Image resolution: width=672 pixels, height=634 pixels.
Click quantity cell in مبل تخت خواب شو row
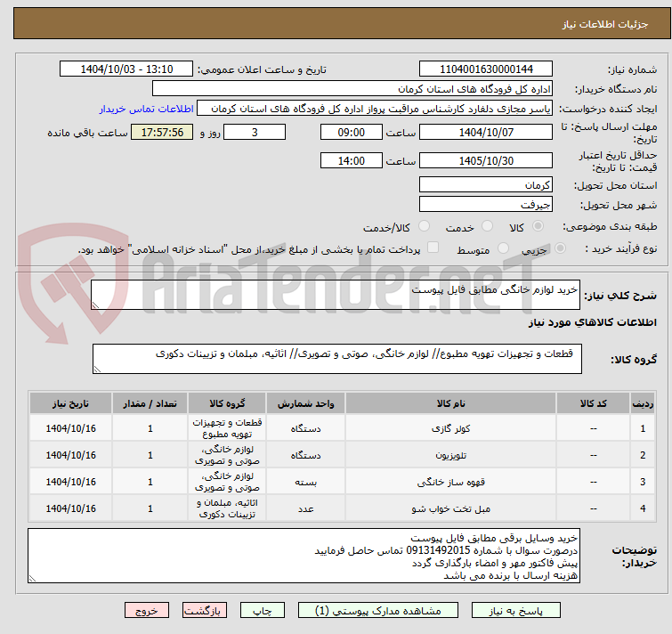pyautogui.click(x=150, y=508)
